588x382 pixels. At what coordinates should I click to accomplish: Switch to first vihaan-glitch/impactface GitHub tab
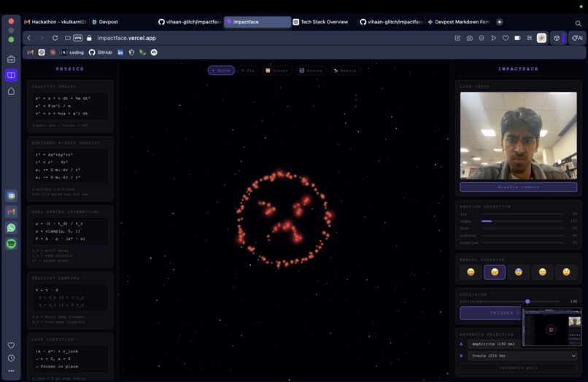[190, 22]
